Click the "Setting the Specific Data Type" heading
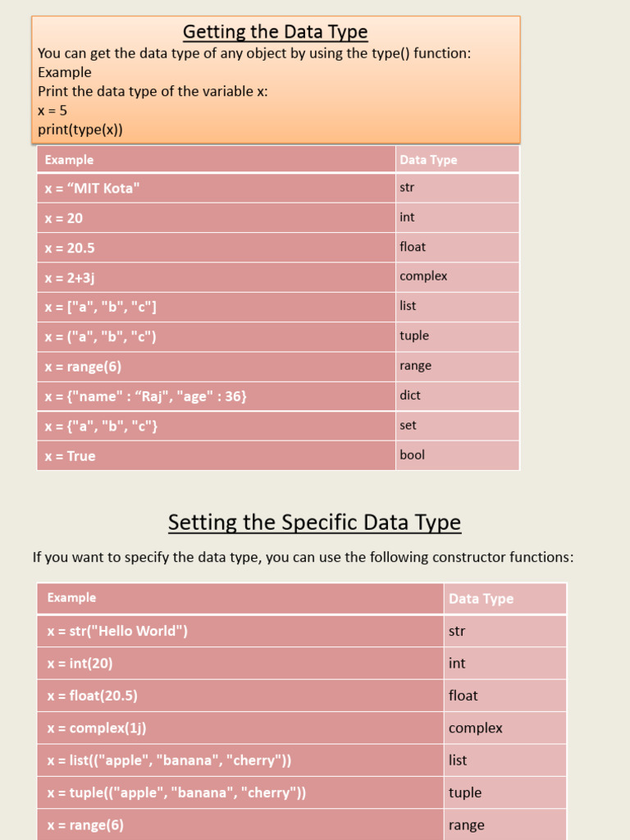630x840 pixels. (x=314, y=523)
